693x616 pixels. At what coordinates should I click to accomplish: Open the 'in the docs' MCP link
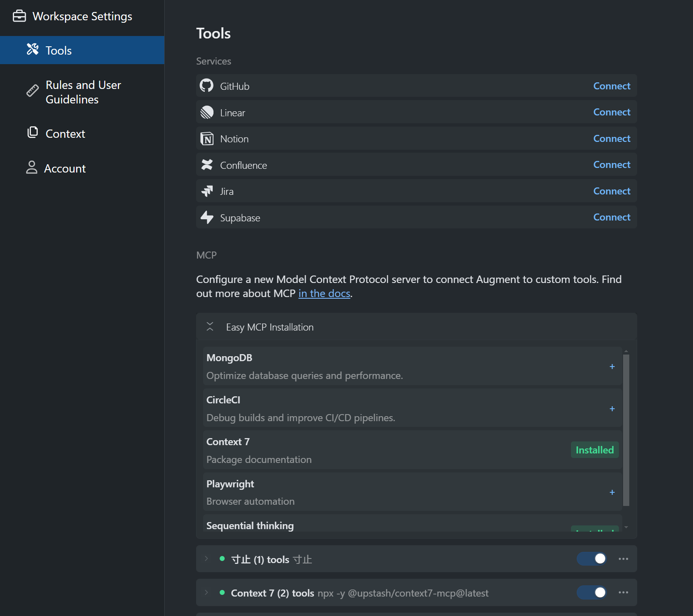pos(324,293)
